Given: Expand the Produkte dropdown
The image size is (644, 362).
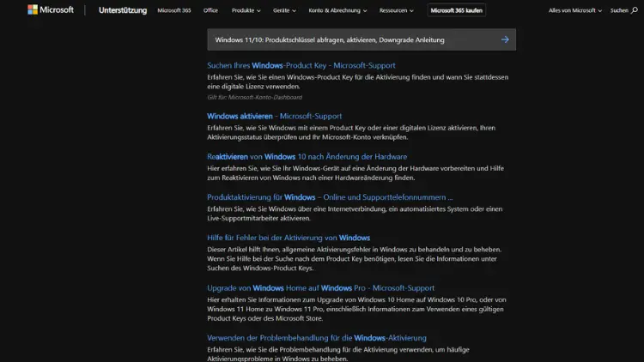Looking at the screenshot, I should click(x=246, y=10).
